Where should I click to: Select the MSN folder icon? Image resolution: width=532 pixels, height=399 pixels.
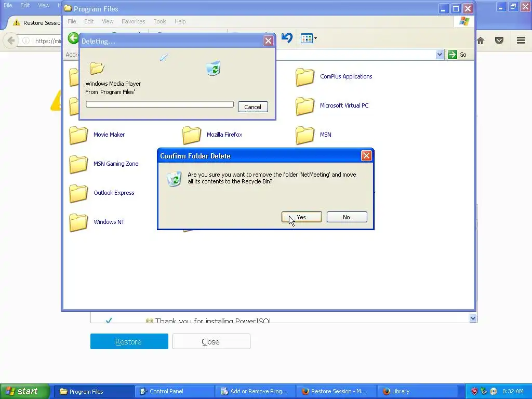coord(304,135)
